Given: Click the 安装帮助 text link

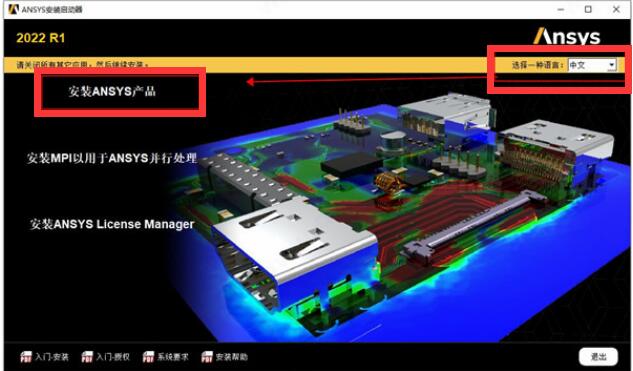Looking at the screenshot, I should coord(232,357).
